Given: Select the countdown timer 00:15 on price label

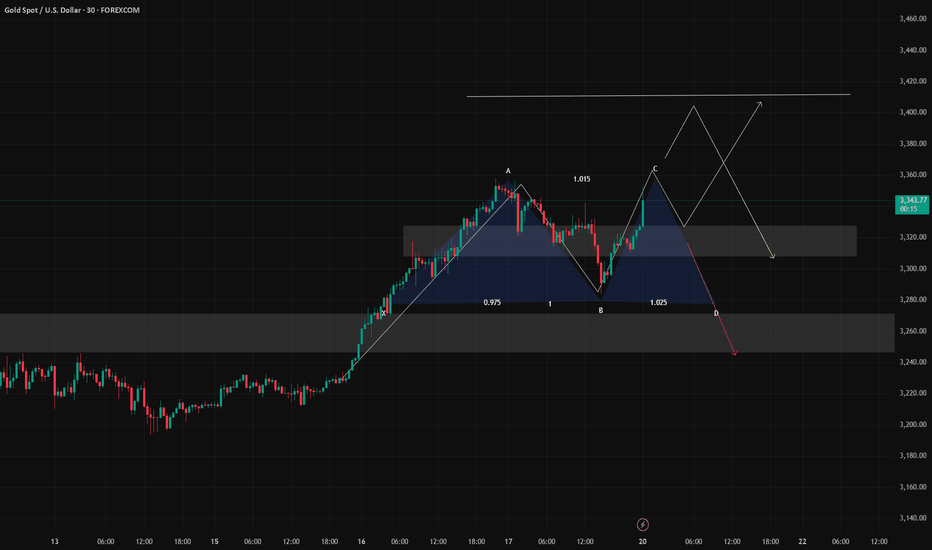Looking at the screenshot, I should coord(909,209).
